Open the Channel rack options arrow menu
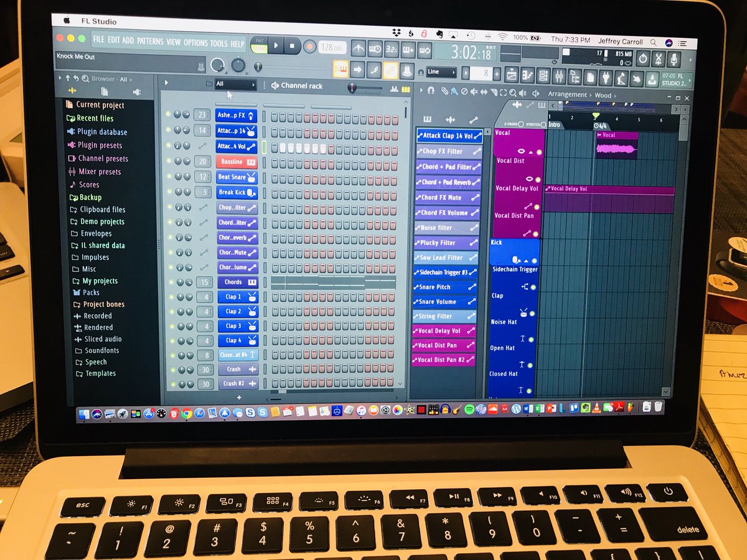This screenshot has width=747, height=560. [x=166, y=83]
